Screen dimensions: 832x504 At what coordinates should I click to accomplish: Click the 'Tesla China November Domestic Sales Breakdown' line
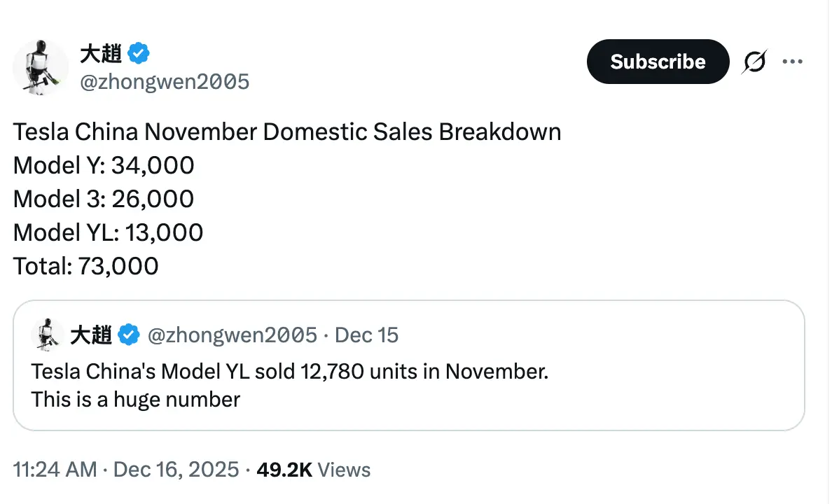point(287,132)
